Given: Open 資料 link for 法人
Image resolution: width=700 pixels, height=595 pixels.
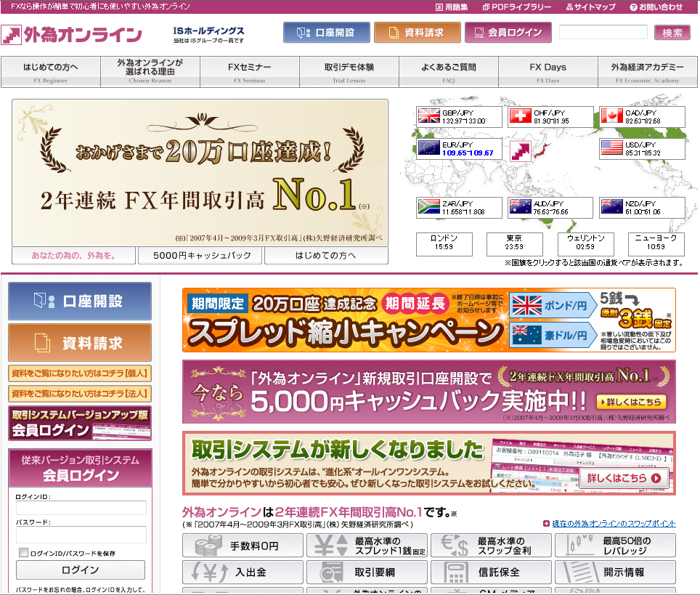Looking at the screenshot, I should click(80, 394).
